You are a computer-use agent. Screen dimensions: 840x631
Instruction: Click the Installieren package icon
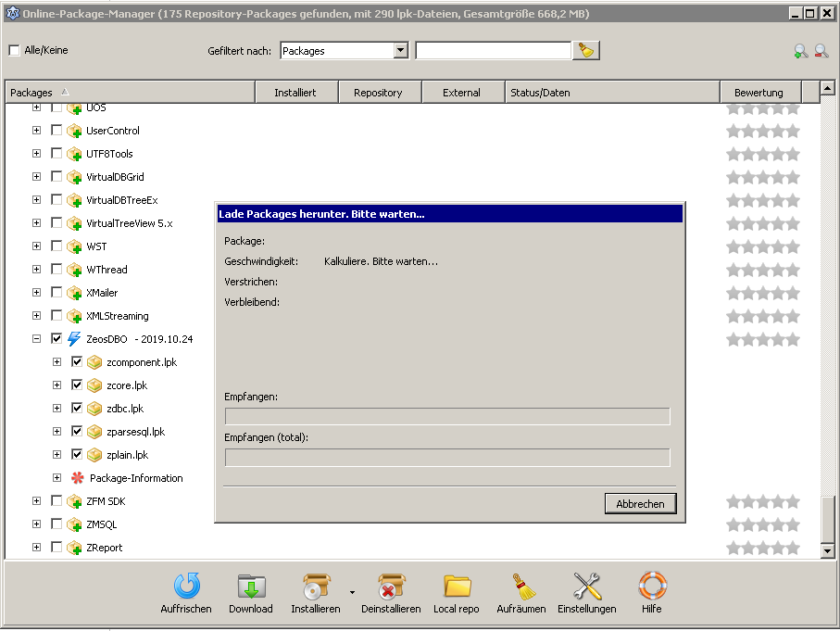tap(316, 587)
